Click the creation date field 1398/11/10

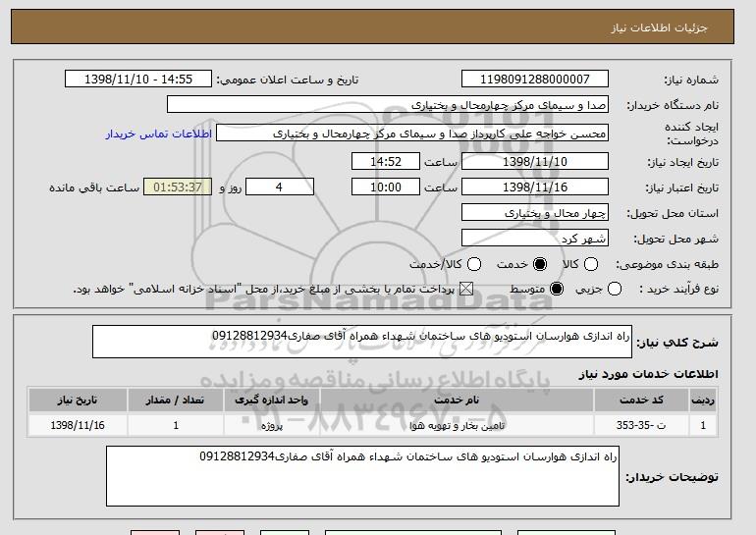point(535,161)
